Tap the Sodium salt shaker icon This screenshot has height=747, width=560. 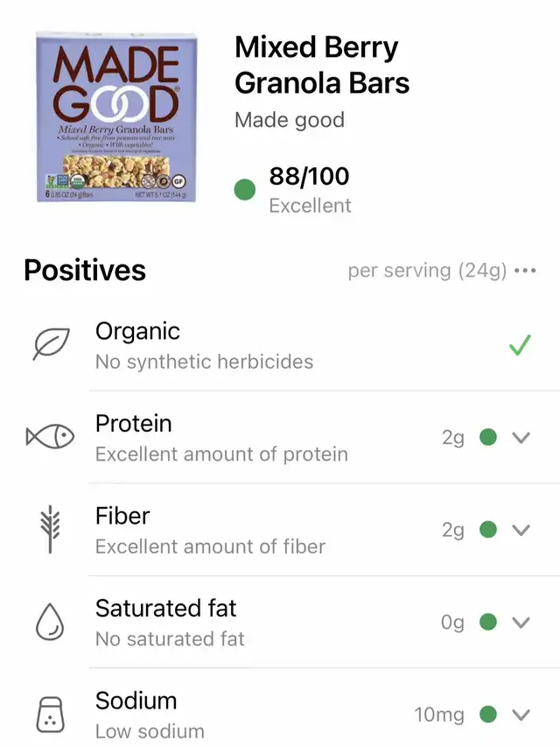click(50, 715)
